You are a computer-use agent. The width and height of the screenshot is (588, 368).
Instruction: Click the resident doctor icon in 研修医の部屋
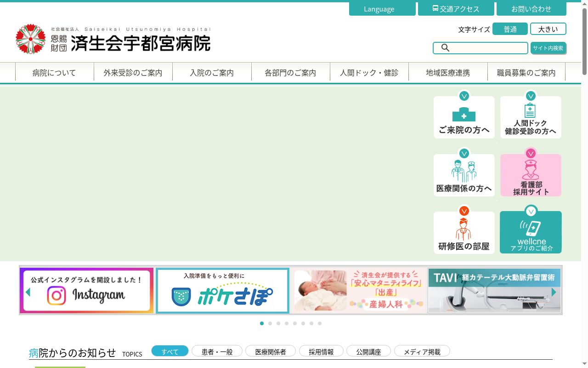point(464,229)
